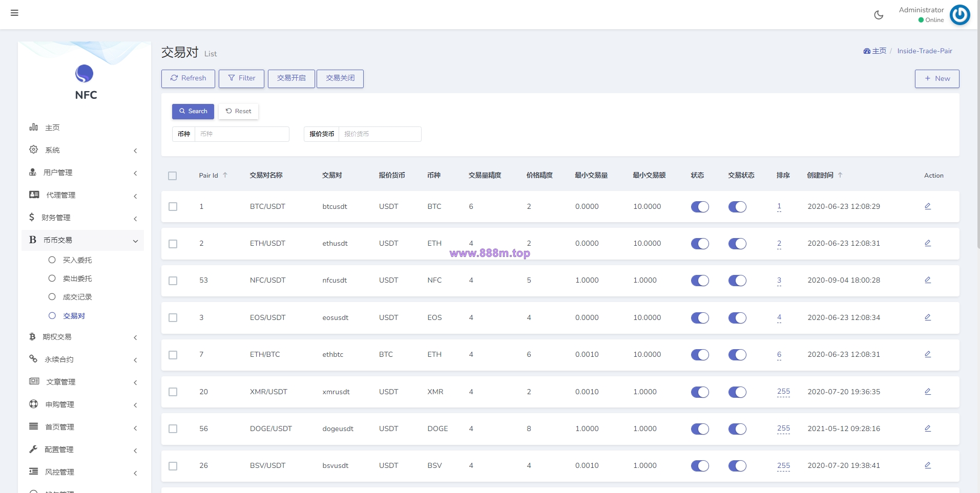Open the Administrator avatar icon
This screenshot has height=493, width=980.
tap(960, 15)
